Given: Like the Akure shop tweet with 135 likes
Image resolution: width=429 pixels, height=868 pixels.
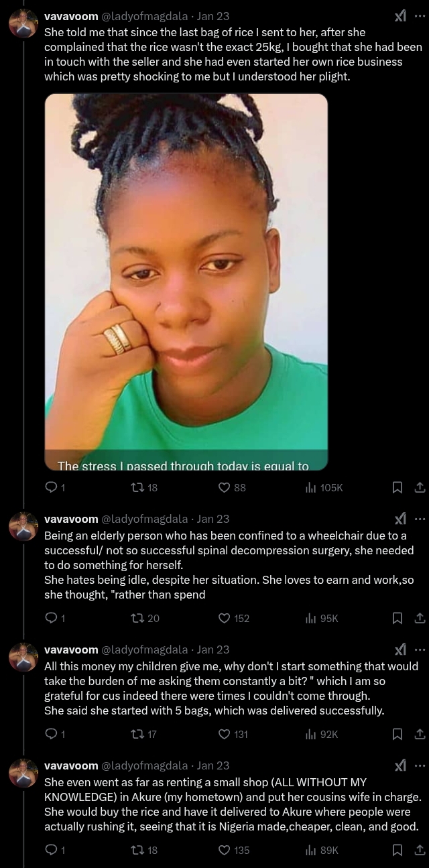Looking at the screenshot, I should pyautogui.click(x=225, y=850).
